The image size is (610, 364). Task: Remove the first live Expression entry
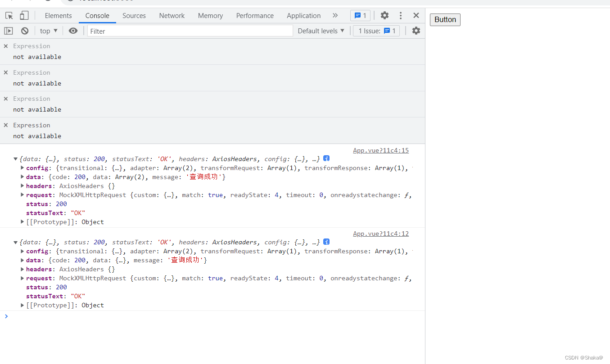(x=6, y=46)
